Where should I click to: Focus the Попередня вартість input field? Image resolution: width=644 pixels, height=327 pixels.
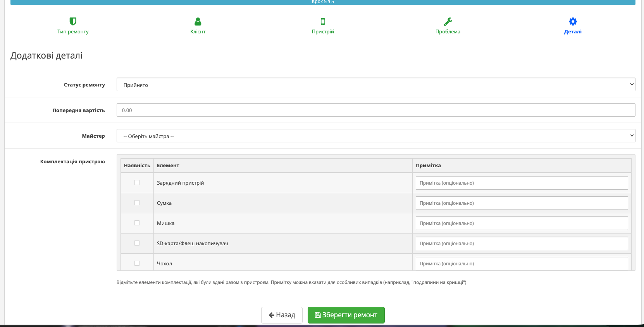pyautogui.click(x=376, y=110)
